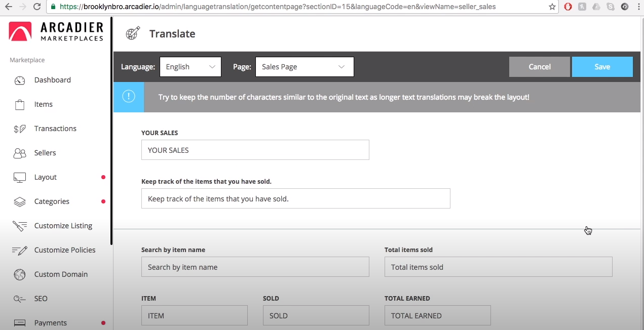644x330 pixels.
Task: Click the Transactions price tag icon
Action: click(20, 129)
